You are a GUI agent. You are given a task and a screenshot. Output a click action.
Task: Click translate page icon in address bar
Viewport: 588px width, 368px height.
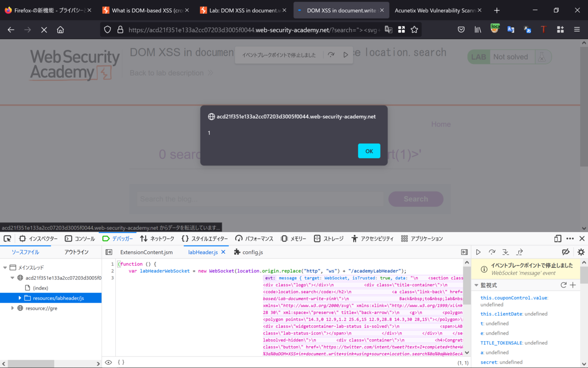(389, 29)
